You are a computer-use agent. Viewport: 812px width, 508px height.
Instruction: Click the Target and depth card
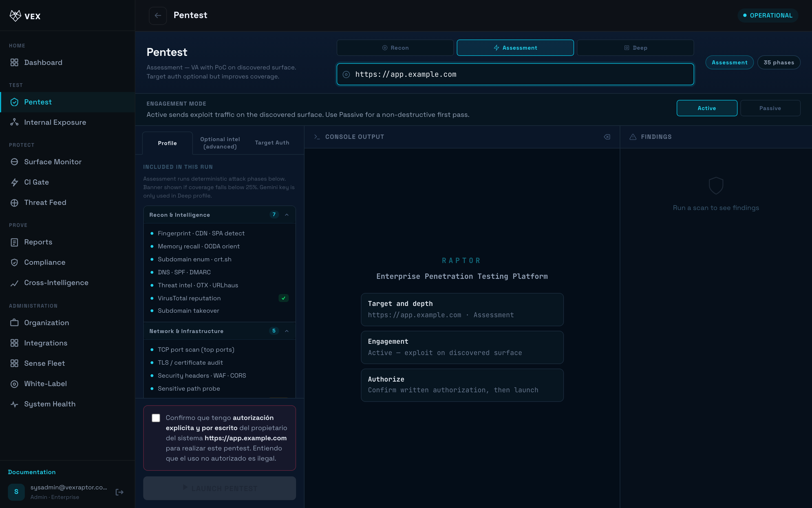point(462,309)
